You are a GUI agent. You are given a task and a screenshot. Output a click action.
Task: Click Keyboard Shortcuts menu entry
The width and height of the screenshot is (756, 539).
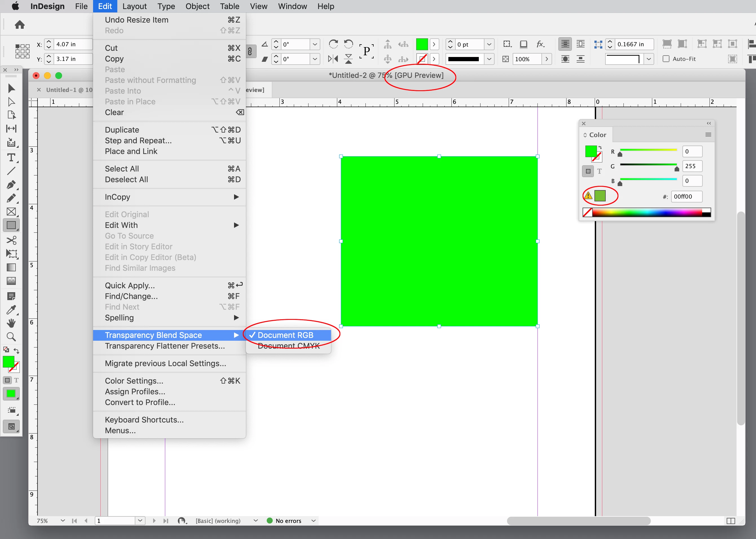[x=144, y=419]
